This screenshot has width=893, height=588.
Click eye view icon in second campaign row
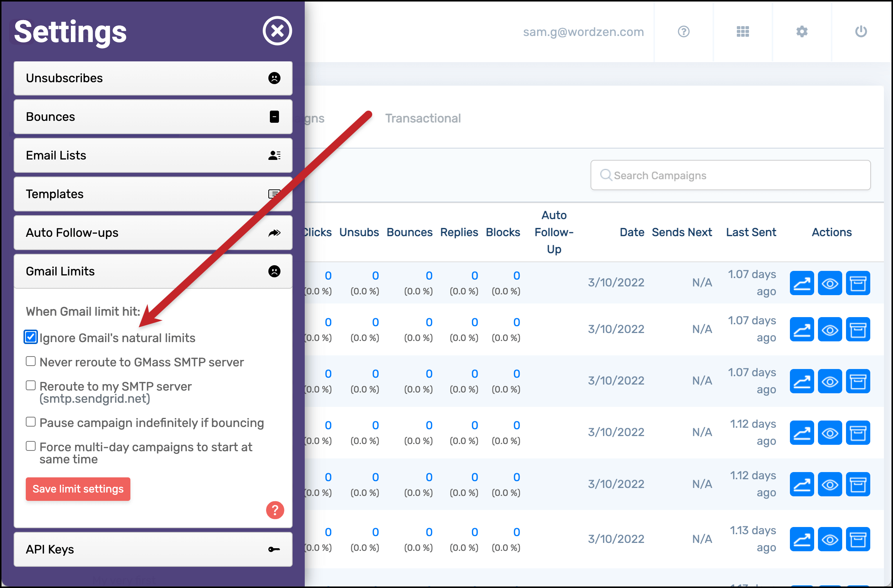pos(830,330)
